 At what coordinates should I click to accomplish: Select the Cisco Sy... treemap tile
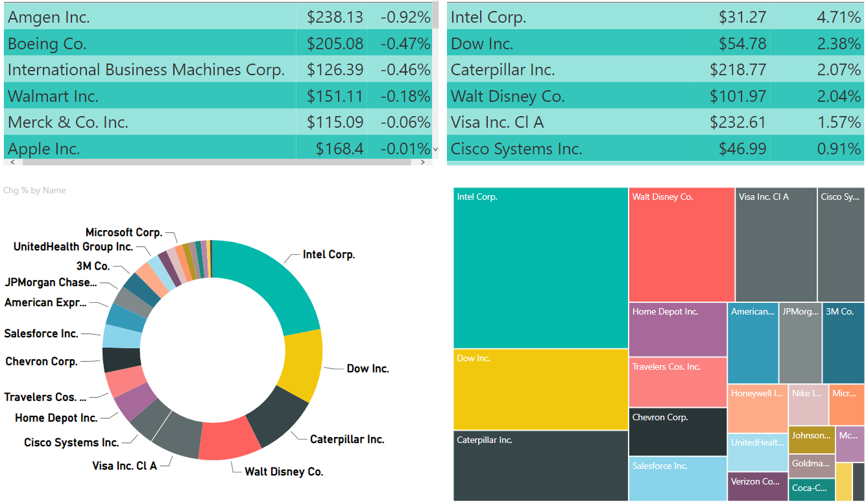coord(841,245)
